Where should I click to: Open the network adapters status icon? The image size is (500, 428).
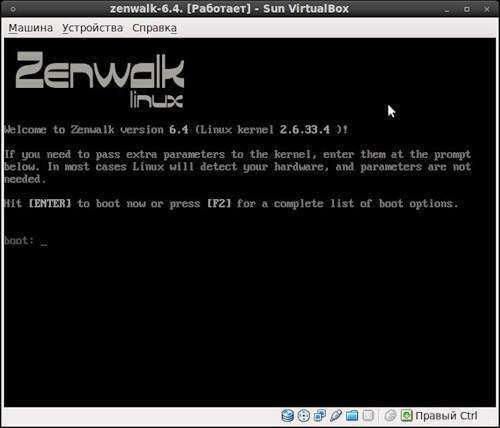(320, 415)
